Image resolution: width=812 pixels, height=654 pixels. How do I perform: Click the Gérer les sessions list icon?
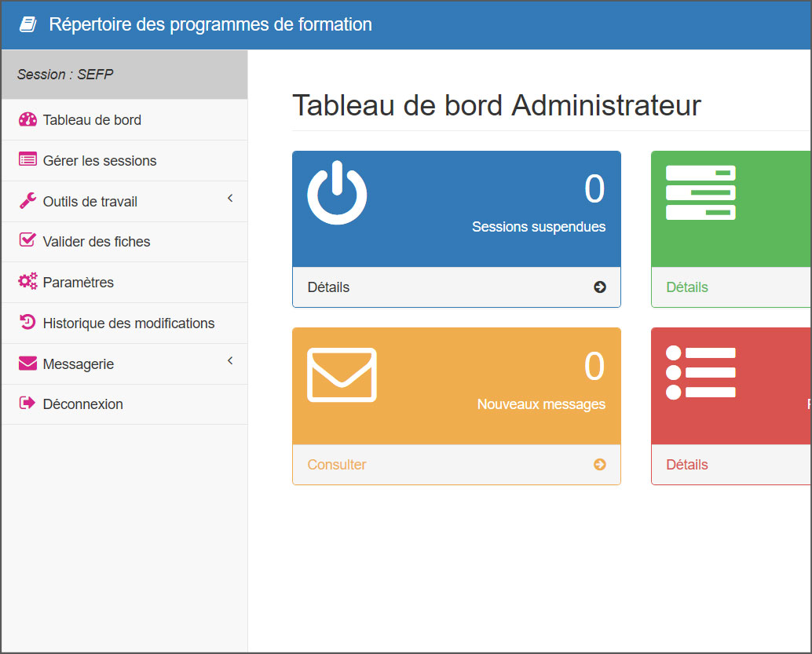[x=28, y=159]
